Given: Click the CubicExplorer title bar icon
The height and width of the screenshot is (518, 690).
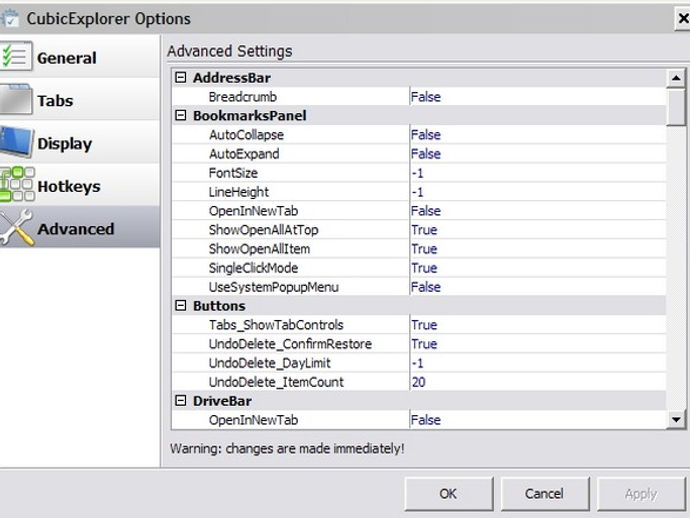Looking at the screenshot, I should (10, 18).
